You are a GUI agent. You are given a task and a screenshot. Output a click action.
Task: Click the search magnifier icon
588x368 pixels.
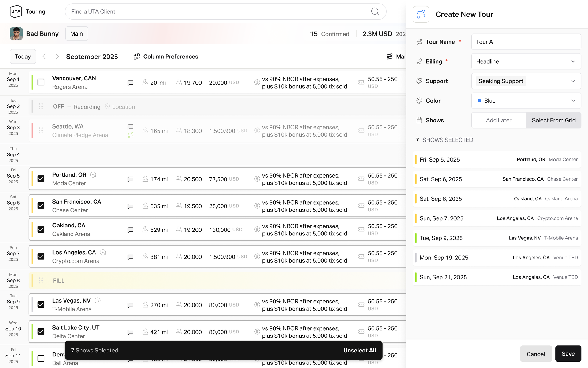point(375,12)
